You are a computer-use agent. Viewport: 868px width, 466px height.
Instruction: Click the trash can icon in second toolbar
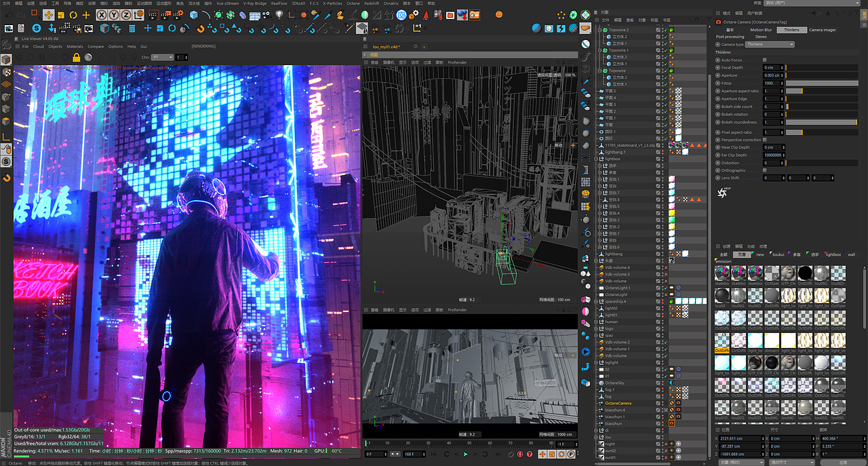132,28
